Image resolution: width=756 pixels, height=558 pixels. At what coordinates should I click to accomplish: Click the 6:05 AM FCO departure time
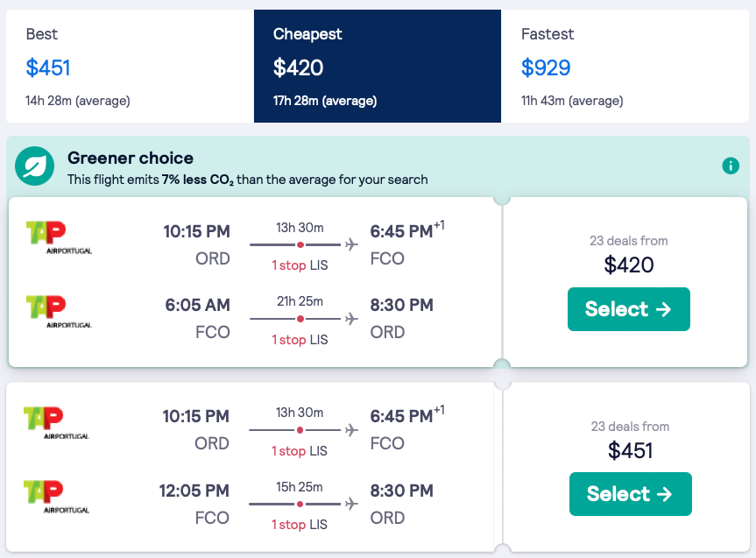click(198, 306)
